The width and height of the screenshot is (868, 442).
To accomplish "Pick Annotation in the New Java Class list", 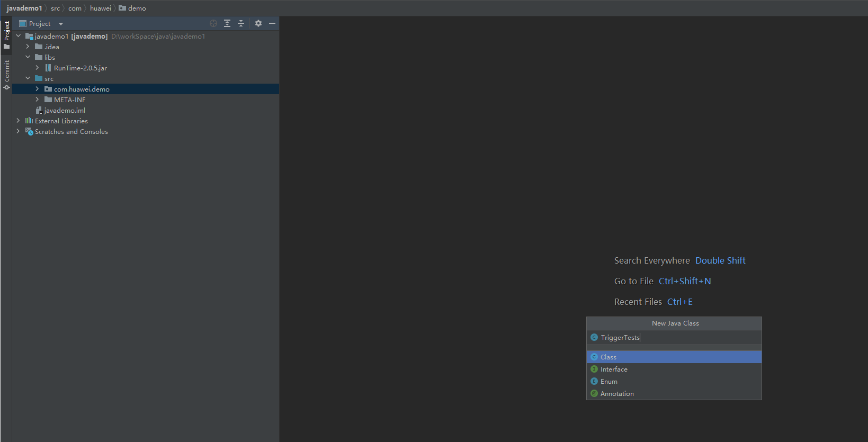I will click(x=617, y=394).
